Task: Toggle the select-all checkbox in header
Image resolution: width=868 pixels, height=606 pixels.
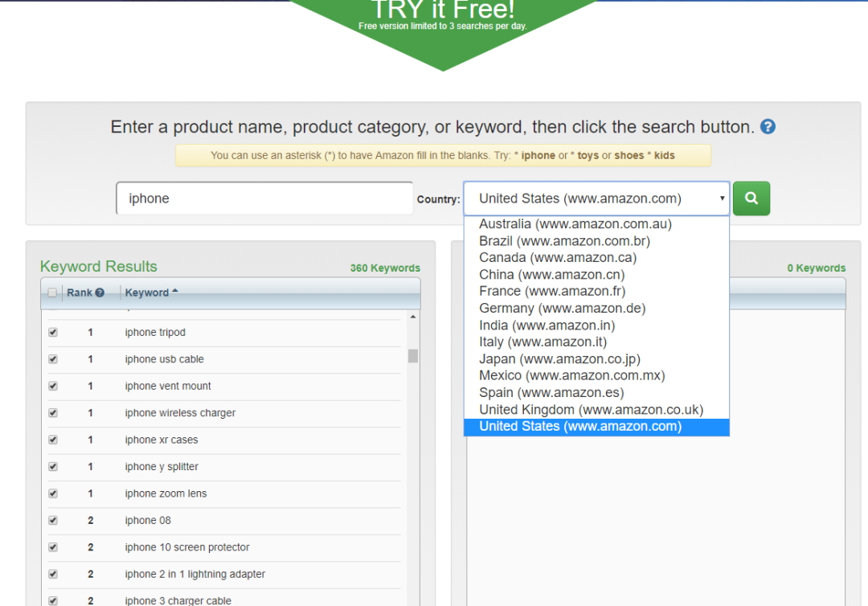Action: 53,293
